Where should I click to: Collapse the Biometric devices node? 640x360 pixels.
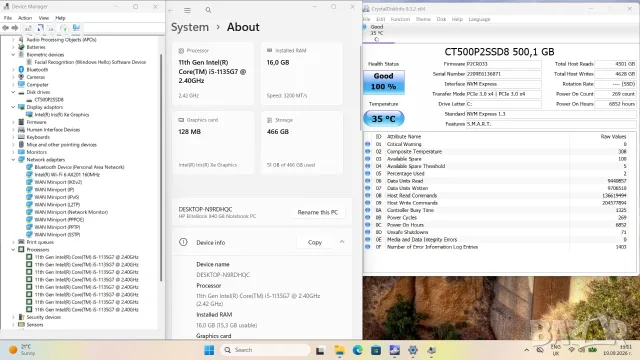click(x=13, y=54)
